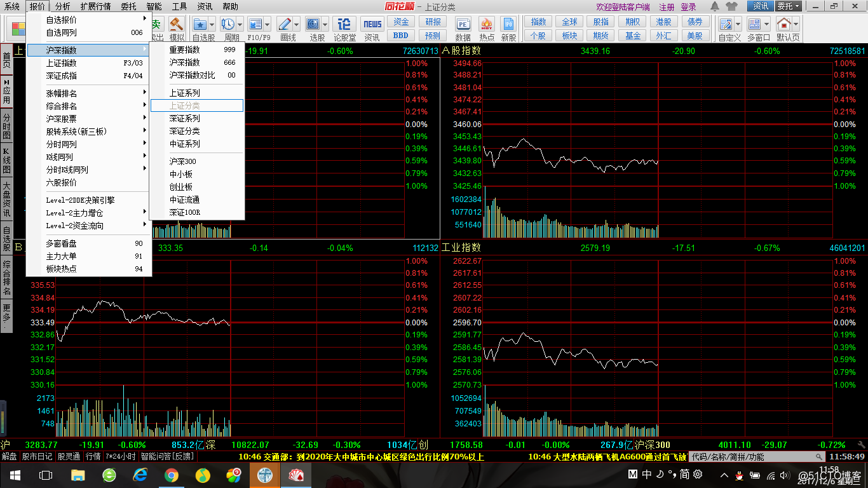Switch to the 分时图 sidebar tab
The width and height of the screenshot is (868, 488).
[x=6, y=126]
